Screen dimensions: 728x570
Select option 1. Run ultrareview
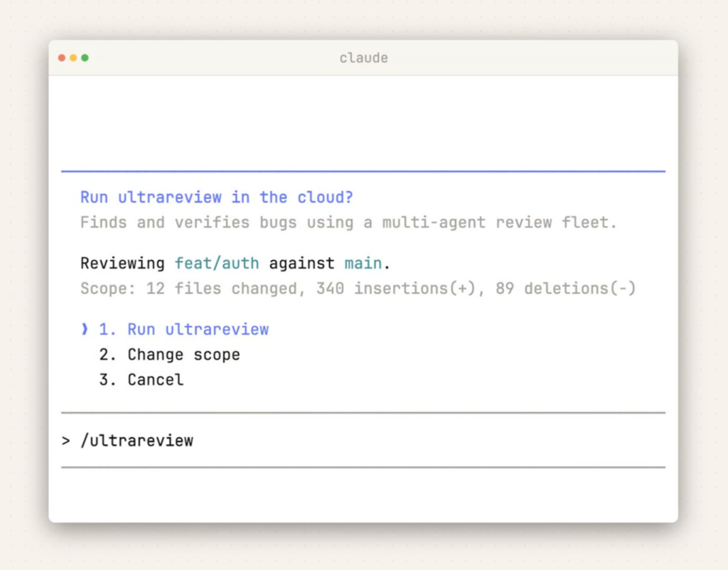tap(184, 329)
